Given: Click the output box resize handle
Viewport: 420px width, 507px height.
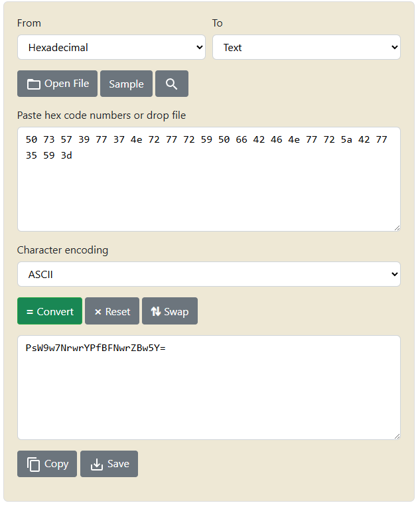Looking at the screenshot, I should tap(397, 435).
